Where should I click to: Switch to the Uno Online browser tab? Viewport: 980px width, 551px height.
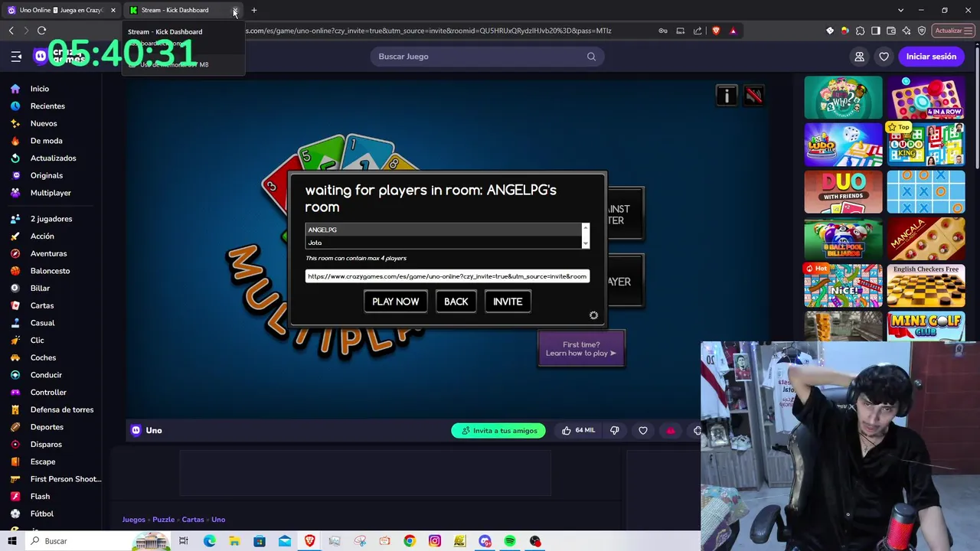[60, 10]
